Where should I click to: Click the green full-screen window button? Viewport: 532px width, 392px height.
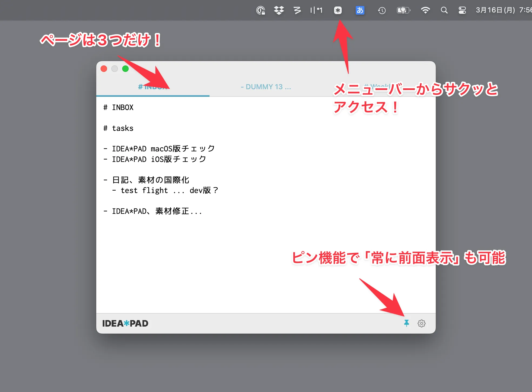(125, 69)
